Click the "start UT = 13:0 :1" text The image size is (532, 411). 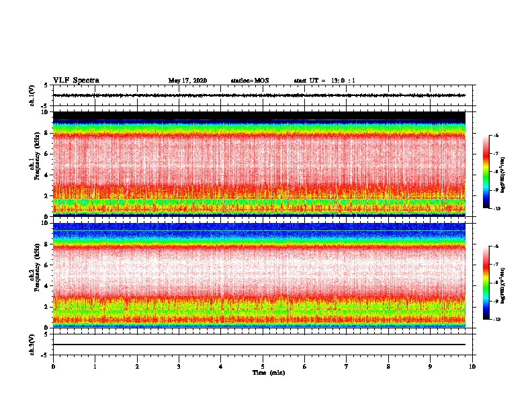coord(324,81)
